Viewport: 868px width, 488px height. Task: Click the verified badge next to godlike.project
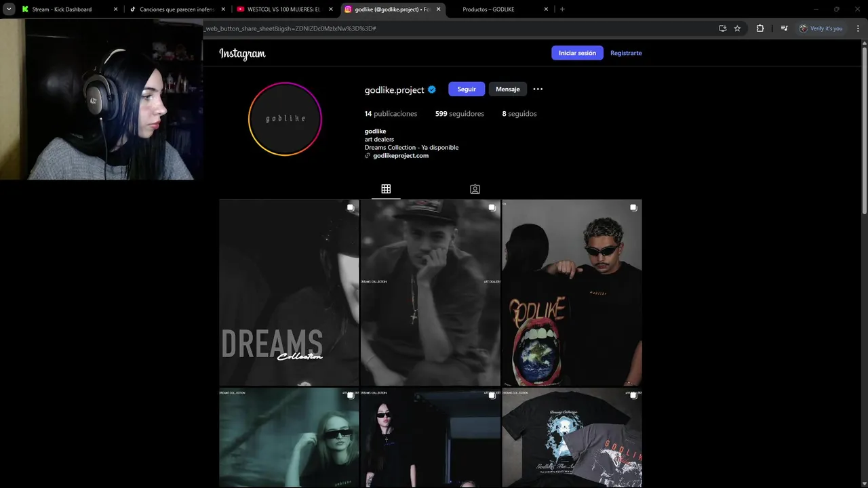[432, 89]
